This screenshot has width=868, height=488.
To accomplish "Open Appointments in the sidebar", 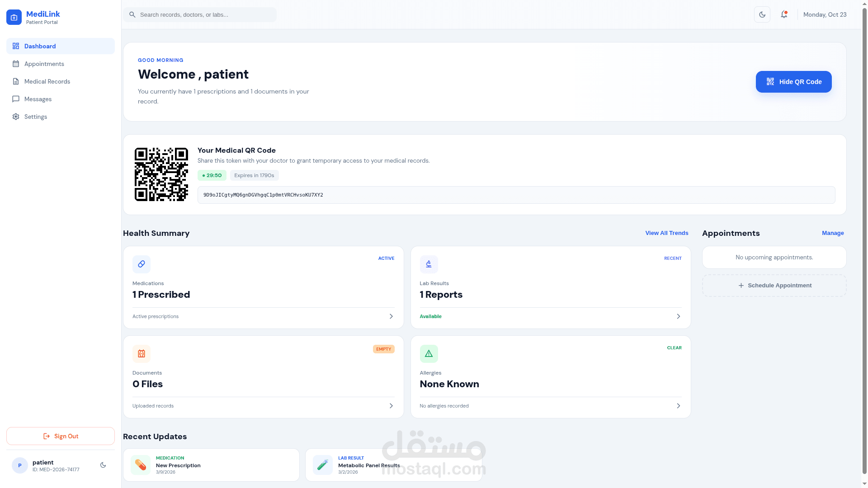I will point(44,64).
